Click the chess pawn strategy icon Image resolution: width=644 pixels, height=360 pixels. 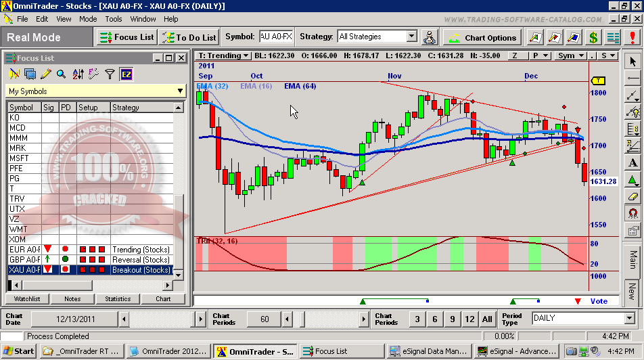click(x=430, y=37)
